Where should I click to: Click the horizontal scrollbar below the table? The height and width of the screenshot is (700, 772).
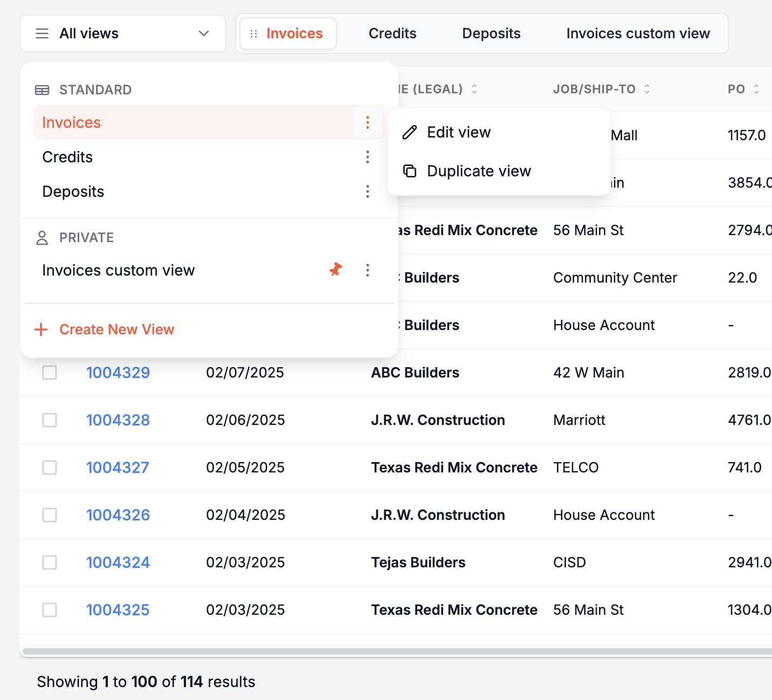coord(397,651)
